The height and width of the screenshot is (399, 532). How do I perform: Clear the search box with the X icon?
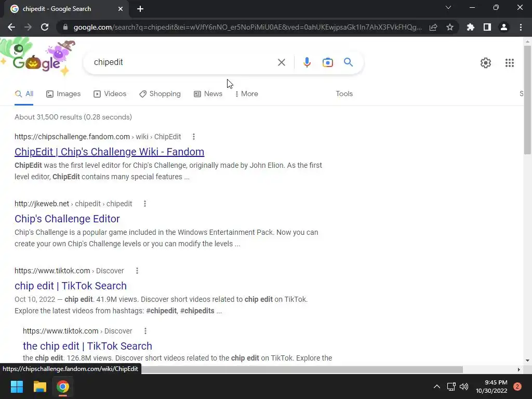coord(281,62)
